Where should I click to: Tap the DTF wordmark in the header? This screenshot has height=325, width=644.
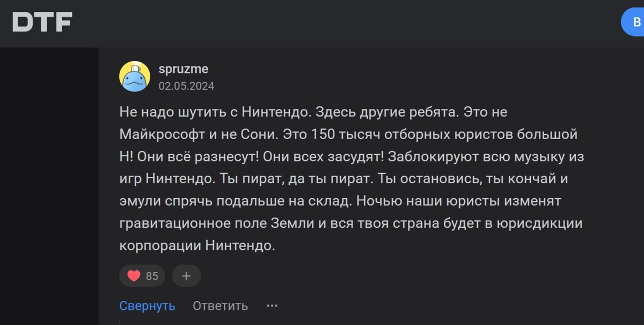coord(41,21)
